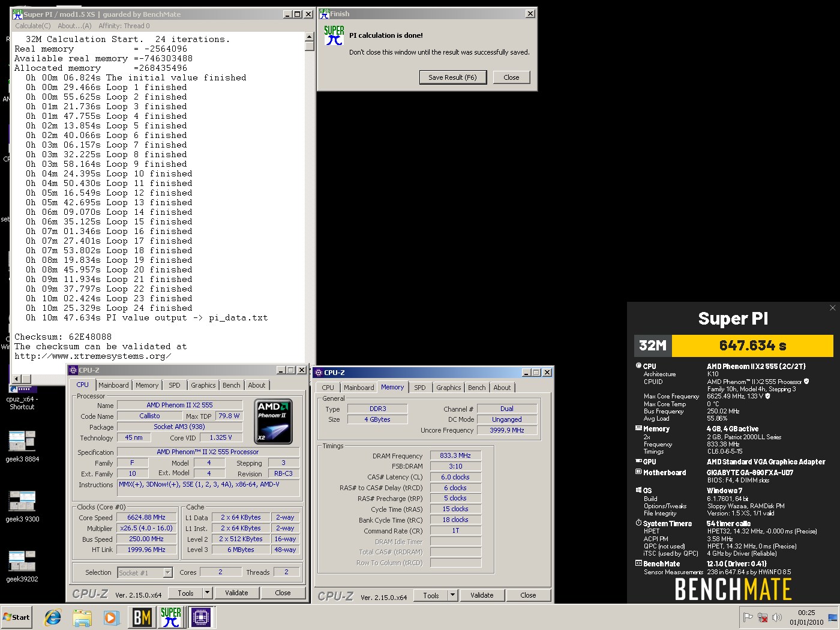Image resolution: width=840 pixels, height=630 pixels.
Task: Open Graphics tab in right CPU-Z window
Action: pyautogui.click(x=449, y=388)
